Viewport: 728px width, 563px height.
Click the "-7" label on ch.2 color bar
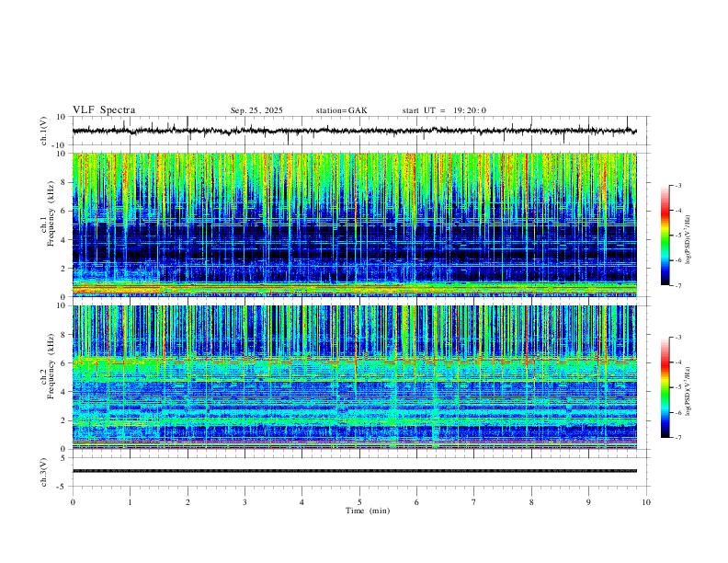click(677, 437)
